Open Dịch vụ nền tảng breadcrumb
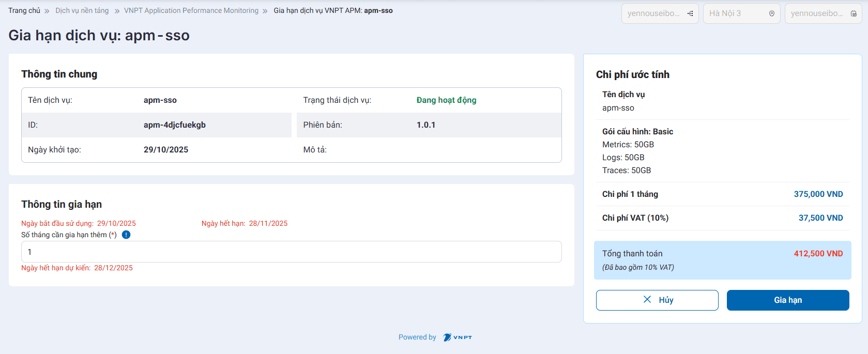 pyautogui.click(x=82, y=10)
